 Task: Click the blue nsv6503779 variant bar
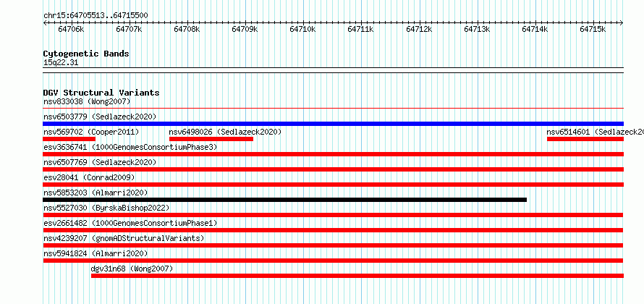[334, 124]
